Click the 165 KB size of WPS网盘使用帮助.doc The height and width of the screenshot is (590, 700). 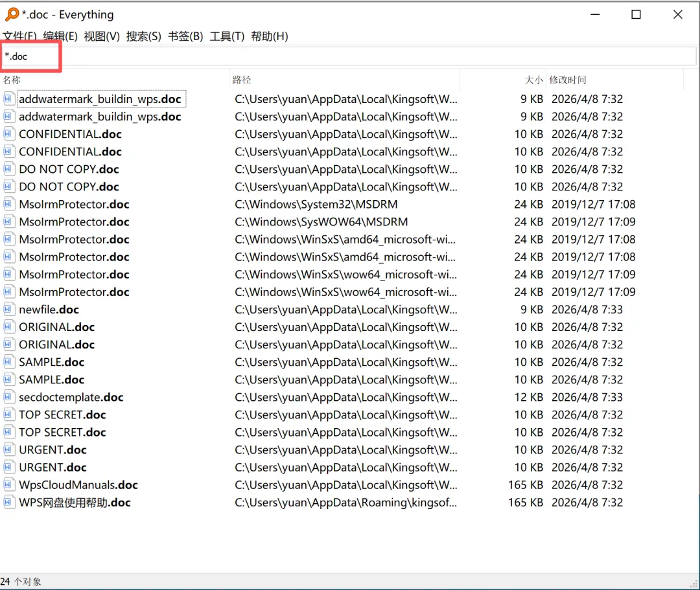526,503
